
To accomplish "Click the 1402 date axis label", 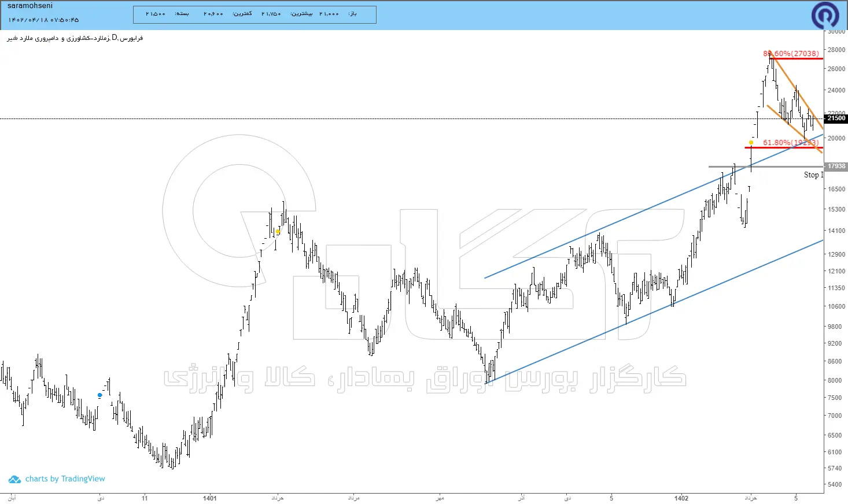I will (681, 498).
